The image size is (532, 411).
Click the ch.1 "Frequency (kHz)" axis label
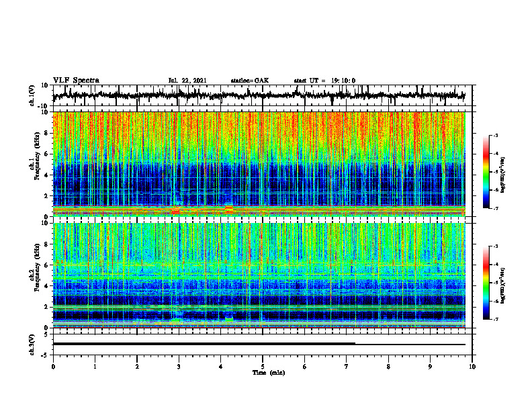point(38,156)
